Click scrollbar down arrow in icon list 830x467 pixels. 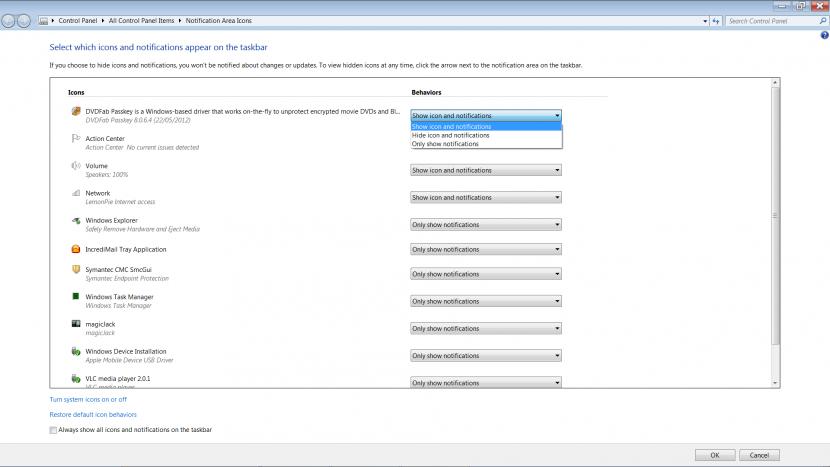775,383
